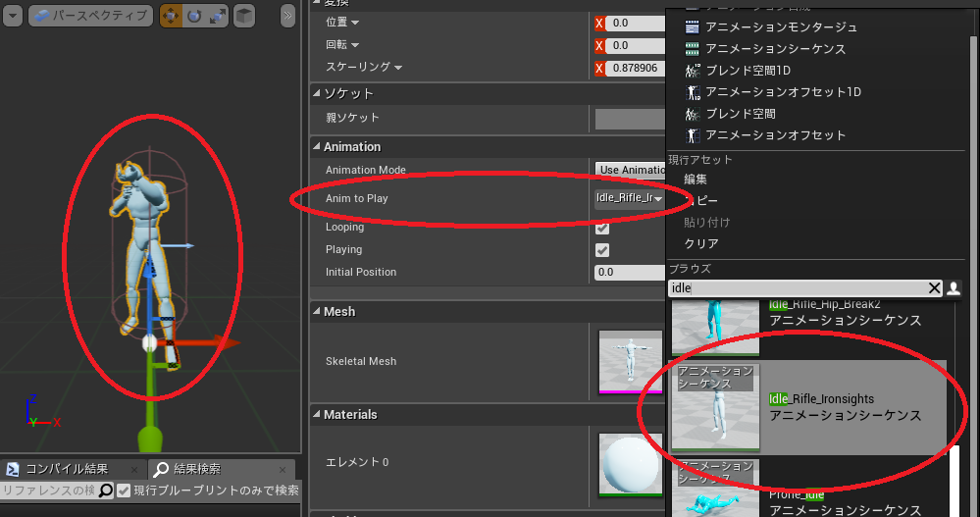
Task: Select the scale gizmo tool
Action: [x=217, y=16]
